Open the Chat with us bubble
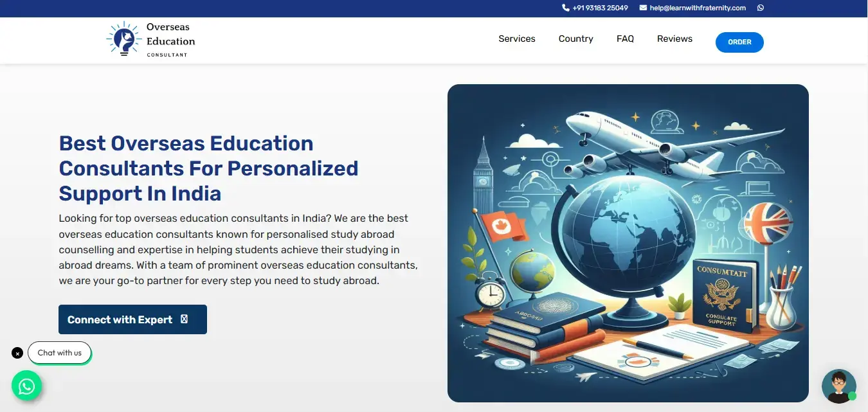Screen dimensions: 868x412 pos(59,352)
